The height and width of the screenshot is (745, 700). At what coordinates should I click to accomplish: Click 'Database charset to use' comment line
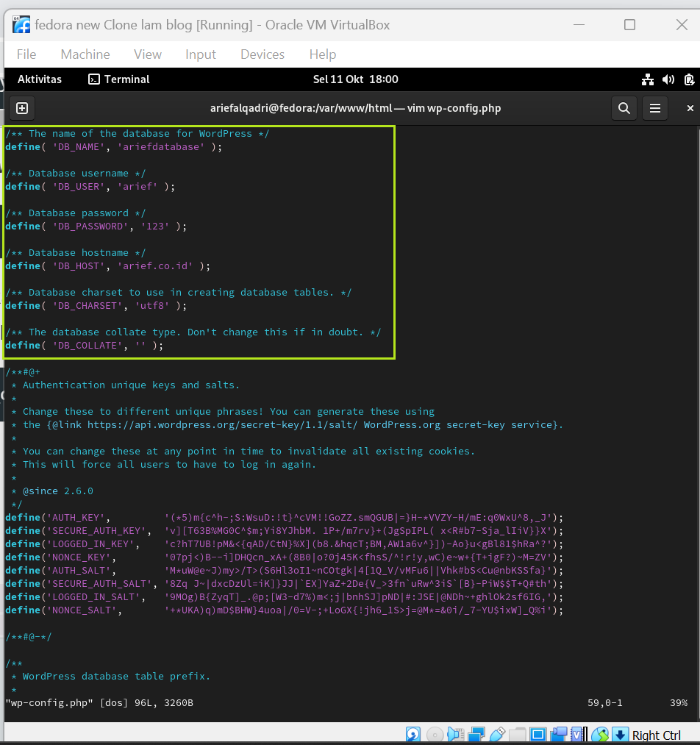click(x=179, y=293)
